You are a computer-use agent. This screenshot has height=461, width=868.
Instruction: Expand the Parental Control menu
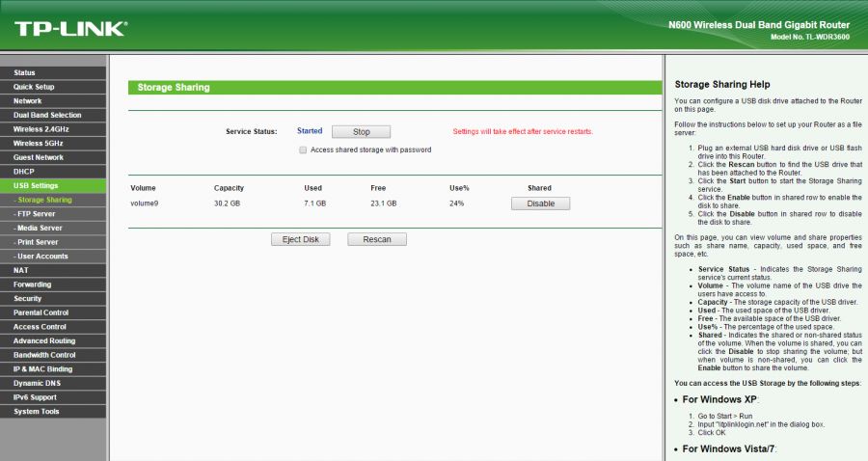pyautogui.click(x=41, y=312)
